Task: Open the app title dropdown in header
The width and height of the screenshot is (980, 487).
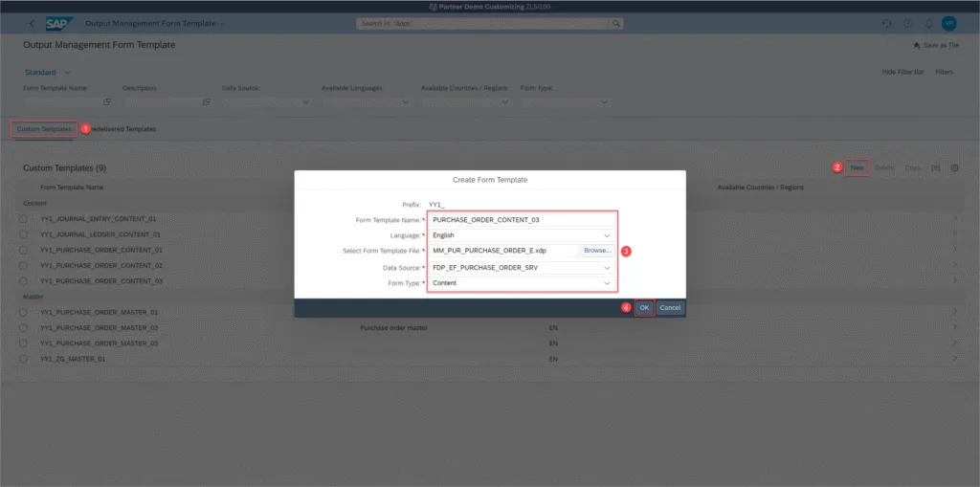Action: pyautogui.click(x=222, y=24)
